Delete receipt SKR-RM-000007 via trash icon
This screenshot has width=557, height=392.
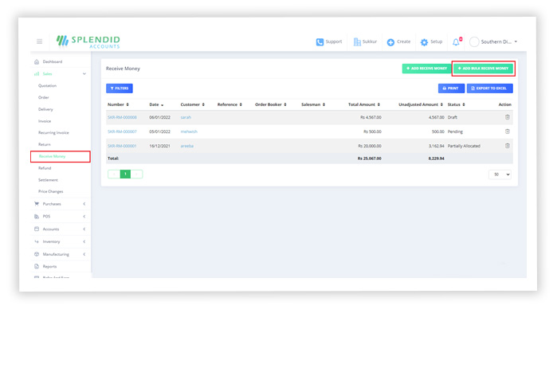pyautogui.click(x=508, y=131)
